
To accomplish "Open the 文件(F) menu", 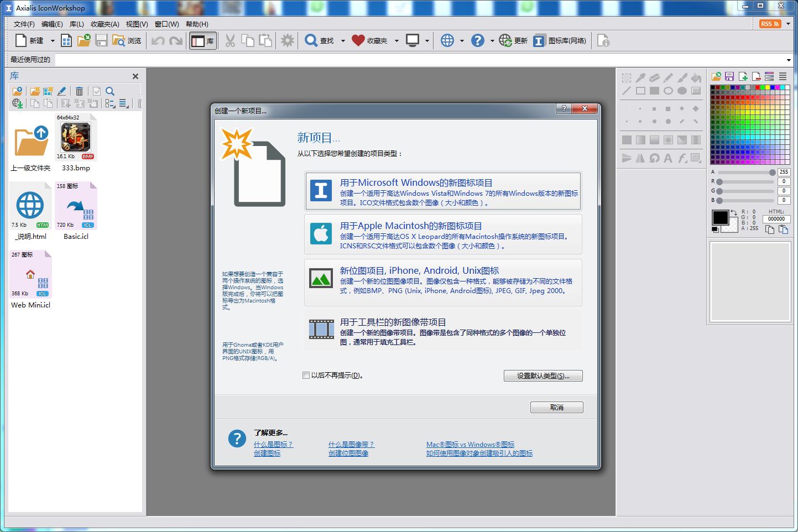I will coord(24,24).
